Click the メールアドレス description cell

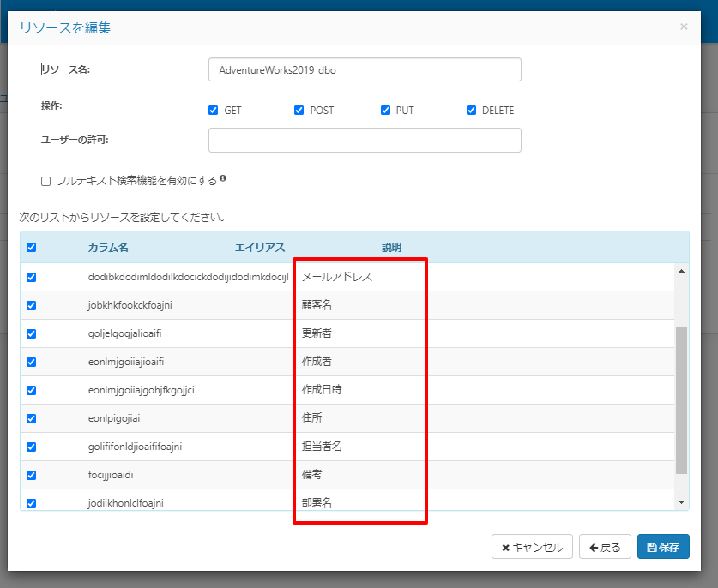[337, 277]
